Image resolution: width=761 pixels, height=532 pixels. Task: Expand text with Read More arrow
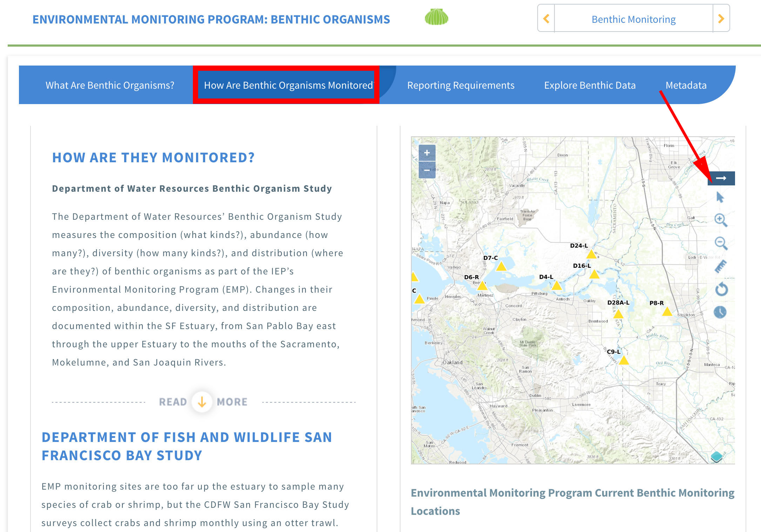click(x=202, y=402)
